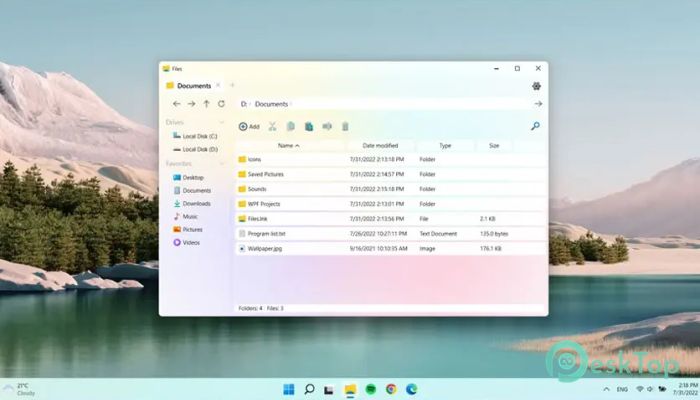
Task: Click the Program list.txt file icon
Action: (242, 233)
